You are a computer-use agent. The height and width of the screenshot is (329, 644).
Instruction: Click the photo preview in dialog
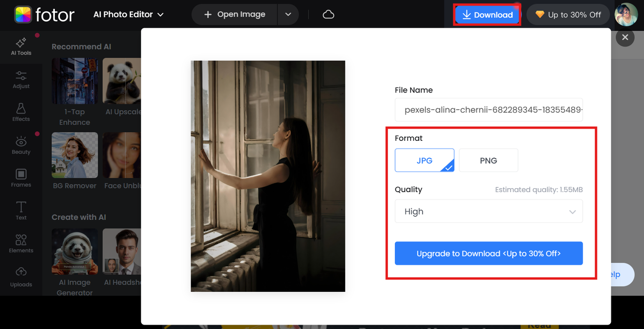point(268,176)
